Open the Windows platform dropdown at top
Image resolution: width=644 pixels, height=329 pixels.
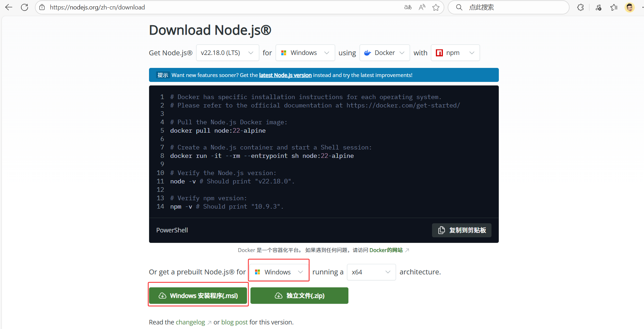(305, 53)
